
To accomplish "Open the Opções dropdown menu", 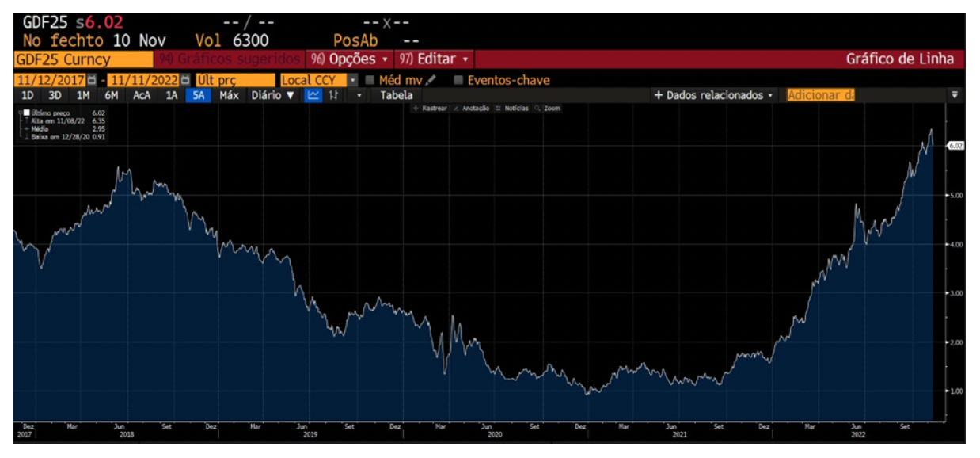I will pos(349,59).
